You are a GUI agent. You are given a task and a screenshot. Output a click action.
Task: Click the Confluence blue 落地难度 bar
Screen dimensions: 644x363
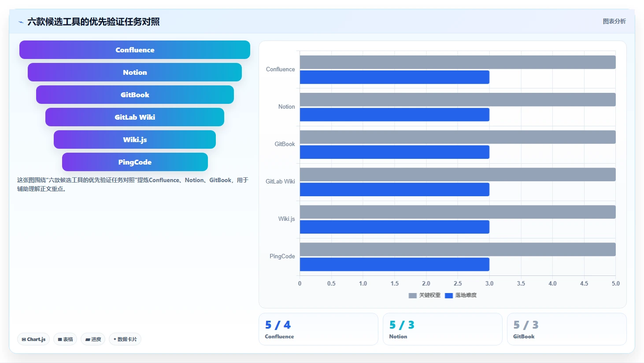(395, 77)
